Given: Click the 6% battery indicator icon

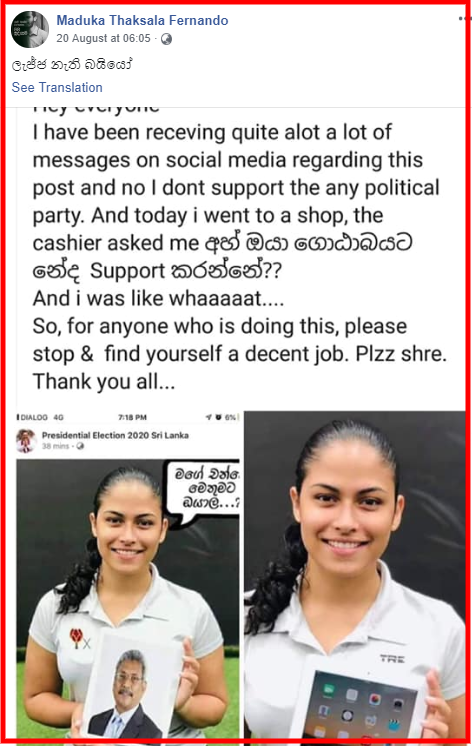Looking at the screenshot, I should click(232, 417).
